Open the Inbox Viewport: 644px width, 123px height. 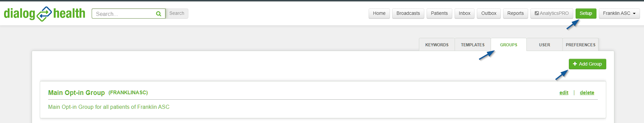click(464, 14)
